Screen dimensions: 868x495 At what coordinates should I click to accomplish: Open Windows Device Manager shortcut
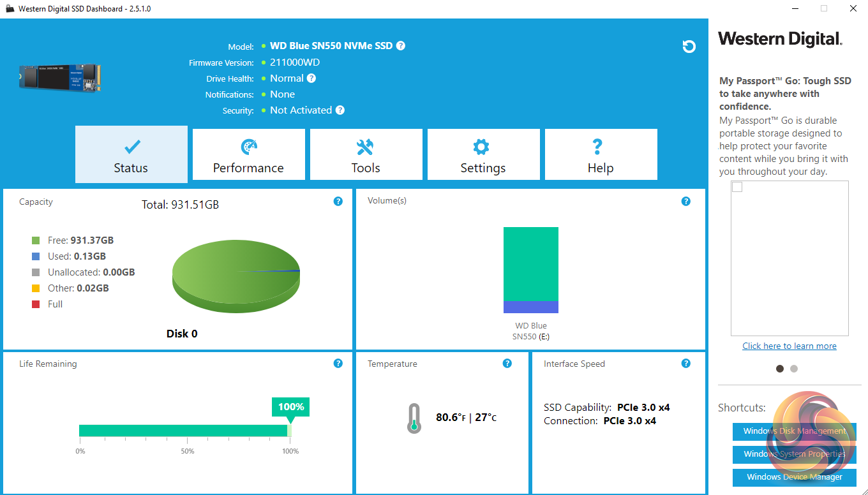coord(795,477)
